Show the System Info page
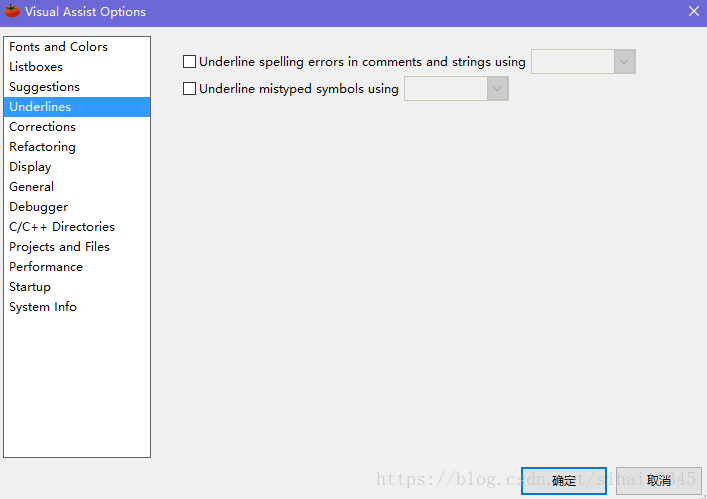This screenshot has width=707, height=499. coord(77,307)
